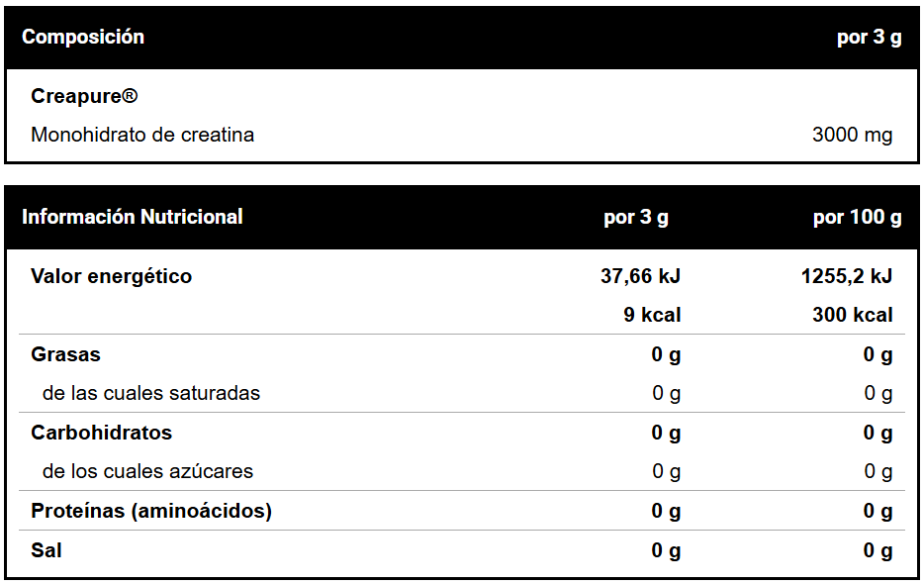Click the por 3 g composition header
The image size is (924, 585).
coord(869,38)
